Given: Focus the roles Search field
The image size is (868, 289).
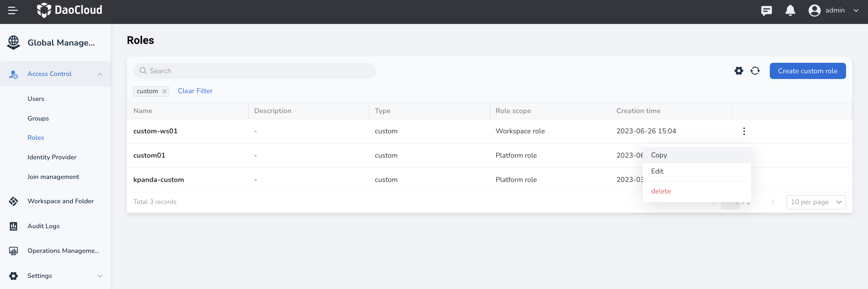Looking at the screenshot, I should point(254,71).
